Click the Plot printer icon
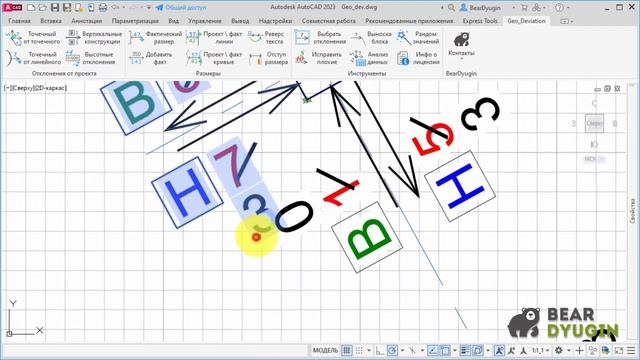The width and height of the screenshot is (640, 360). (103, 7)
